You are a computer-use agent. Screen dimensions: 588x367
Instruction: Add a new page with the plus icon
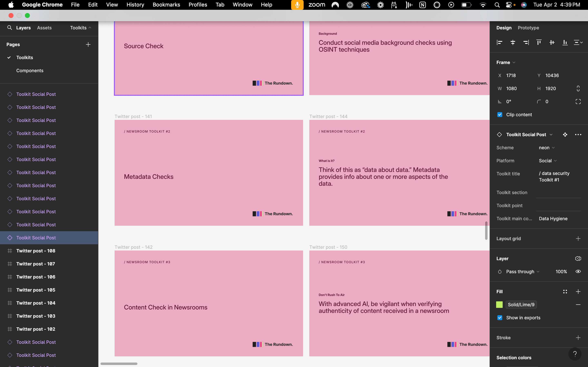(88, 44)
